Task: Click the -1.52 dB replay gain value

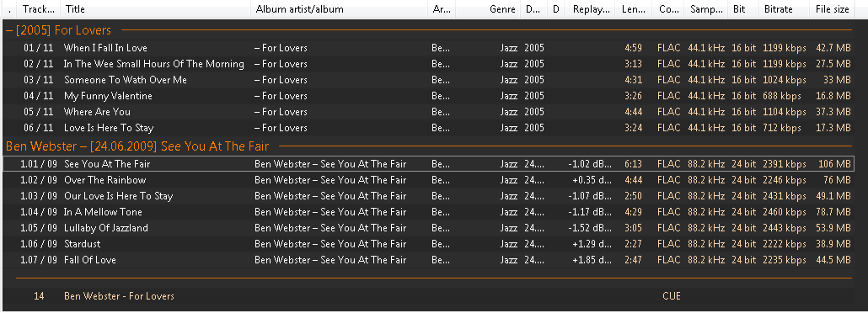Action: 590,228
